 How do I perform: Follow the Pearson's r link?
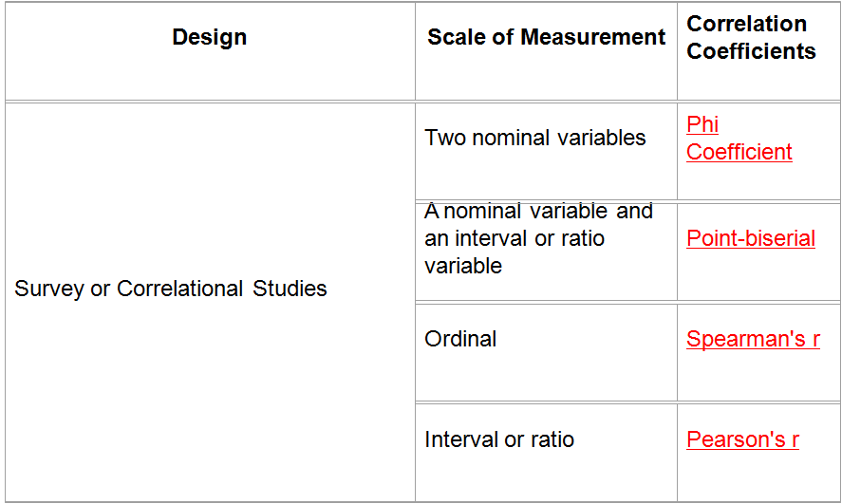click(742, 439)
